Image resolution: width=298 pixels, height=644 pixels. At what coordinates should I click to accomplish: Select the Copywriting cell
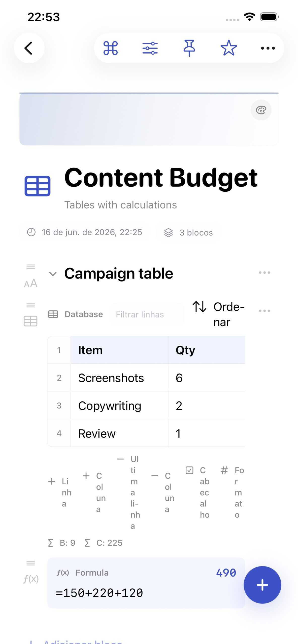click(x=119, y=406)
